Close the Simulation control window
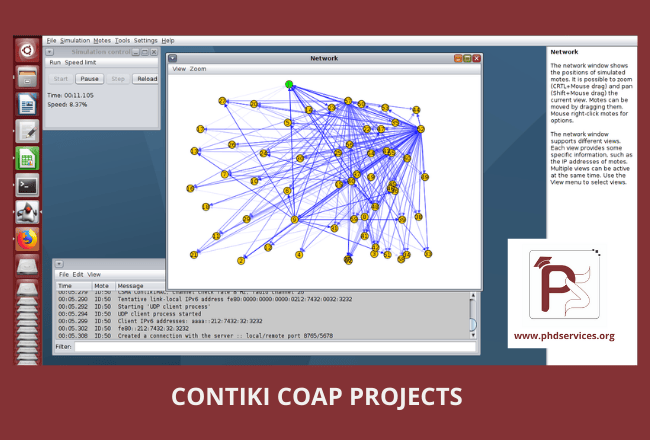Screen dimensions: 650x440 tap(154, 52)
